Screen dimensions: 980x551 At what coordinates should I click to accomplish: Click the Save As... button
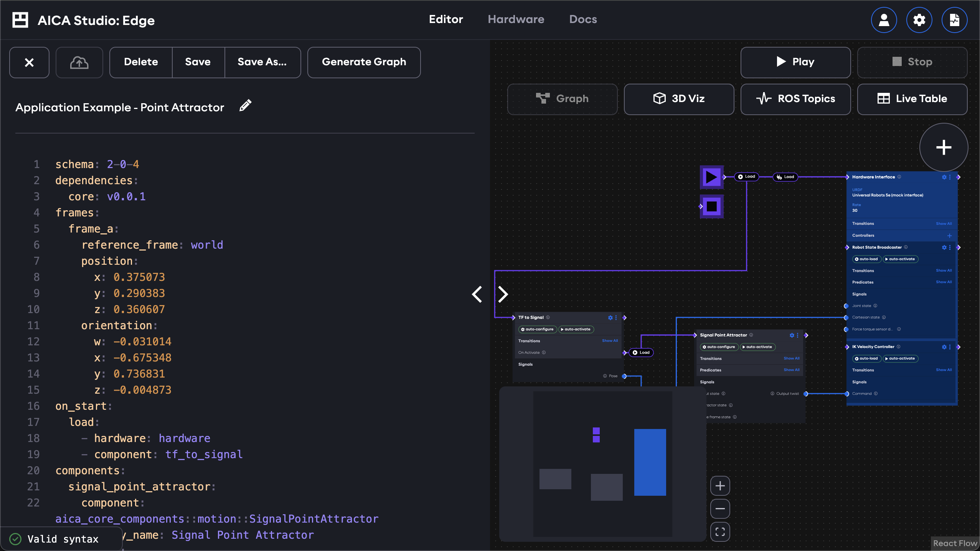click(262, 63)
